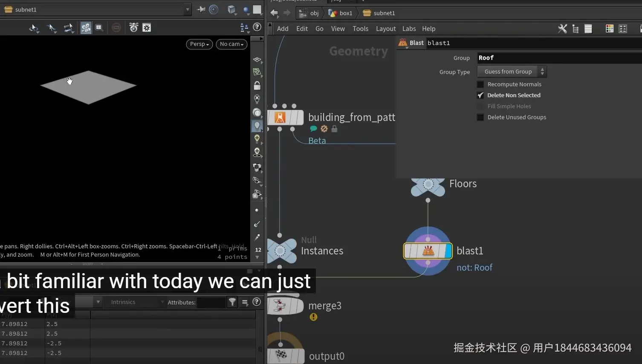Viewport: 642px width, 364px height.
Task: Click the warning badge on merge3 node
Action: coord(313,317)
